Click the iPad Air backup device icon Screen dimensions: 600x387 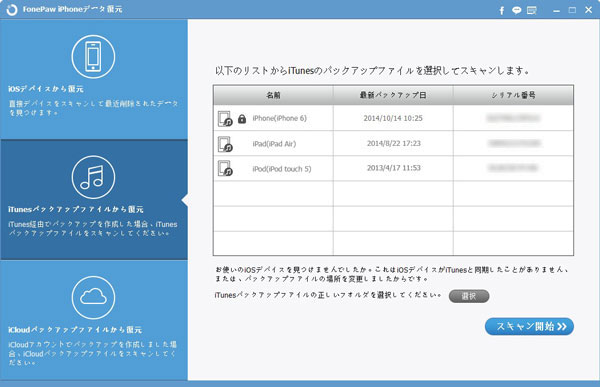[225, 144]
